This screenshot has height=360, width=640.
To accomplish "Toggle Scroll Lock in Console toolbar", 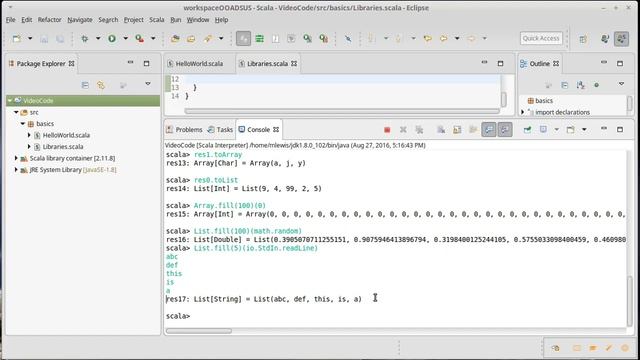I will click(457, 130).
